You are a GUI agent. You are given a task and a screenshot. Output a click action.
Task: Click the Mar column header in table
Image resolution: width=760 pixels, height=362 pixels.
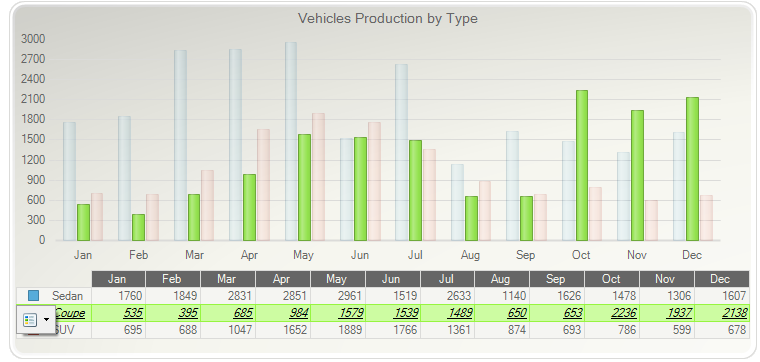pyautogui.click(x=228, y=279)
